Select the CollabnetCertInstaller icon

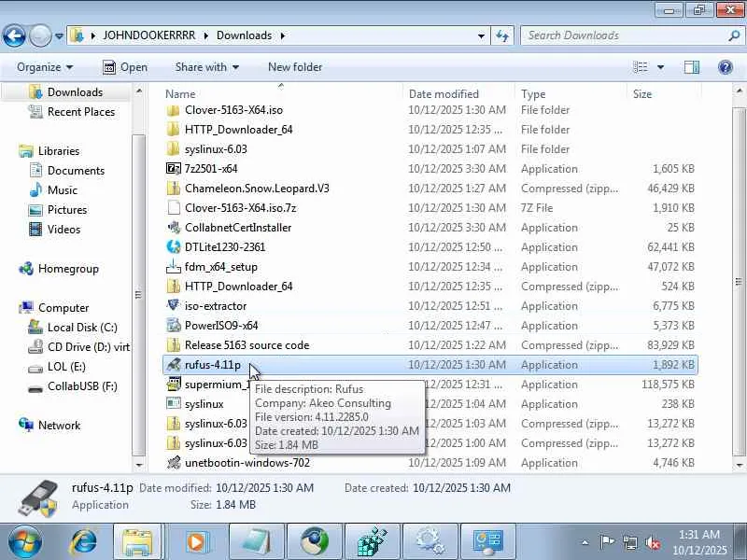pos(174,227)
